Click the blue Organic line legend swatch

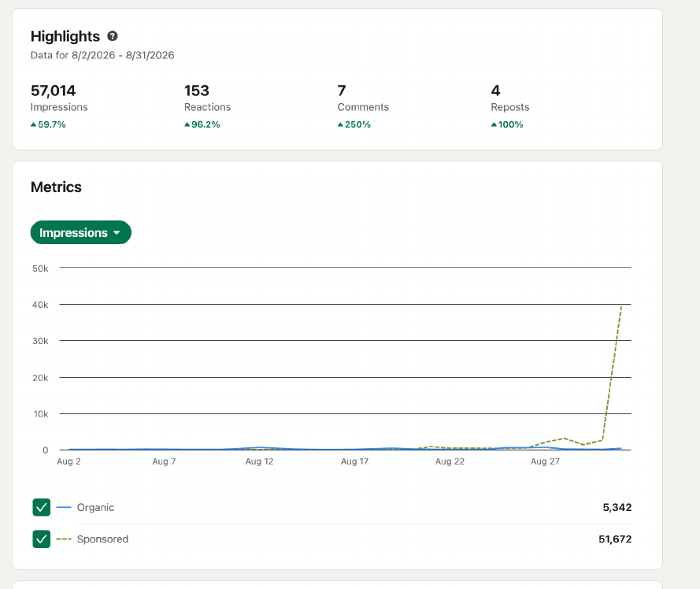(64, 507)
